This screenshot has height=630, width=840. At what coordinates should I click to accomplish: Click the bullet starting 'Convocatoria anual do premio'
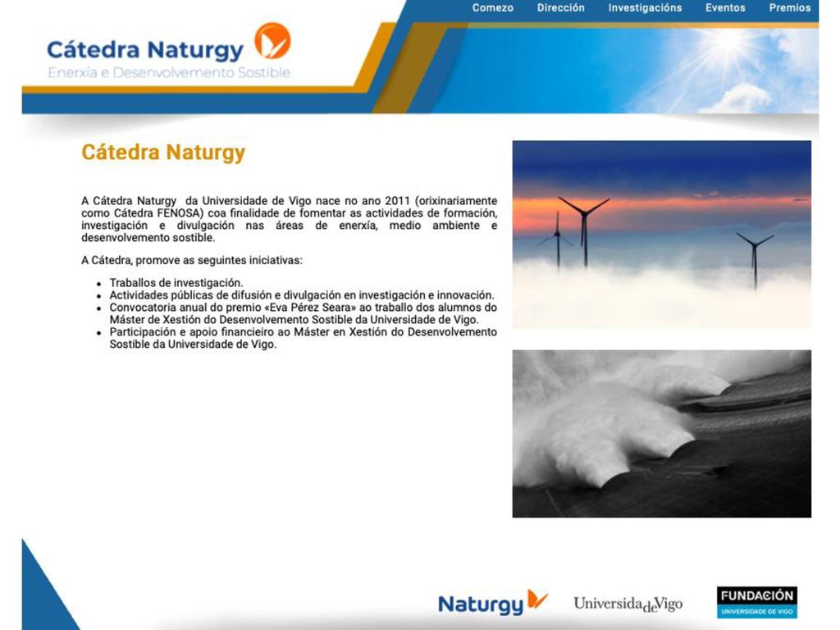click(x=304, y=313)
